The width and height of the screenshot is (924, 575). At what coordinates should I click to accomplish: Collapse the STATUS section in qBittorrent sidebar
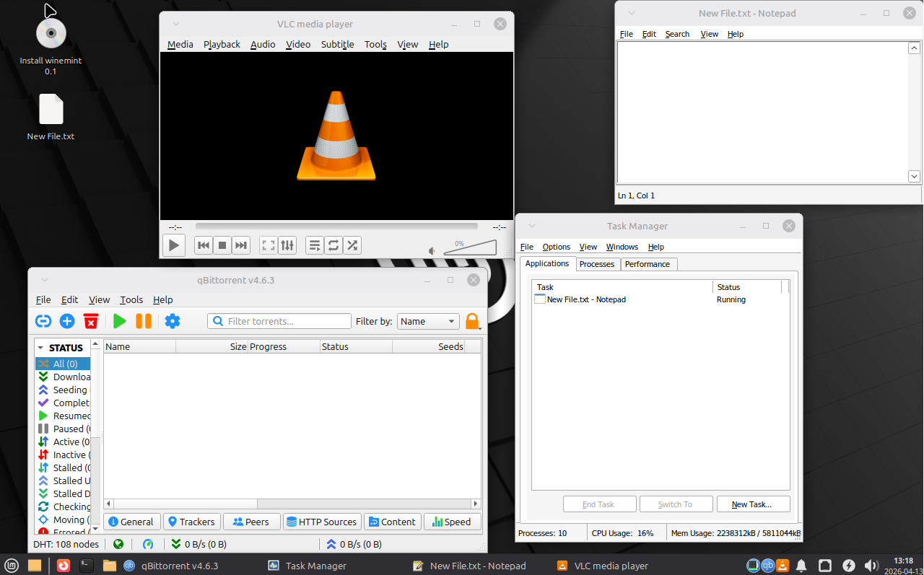(x=40, y=348)
